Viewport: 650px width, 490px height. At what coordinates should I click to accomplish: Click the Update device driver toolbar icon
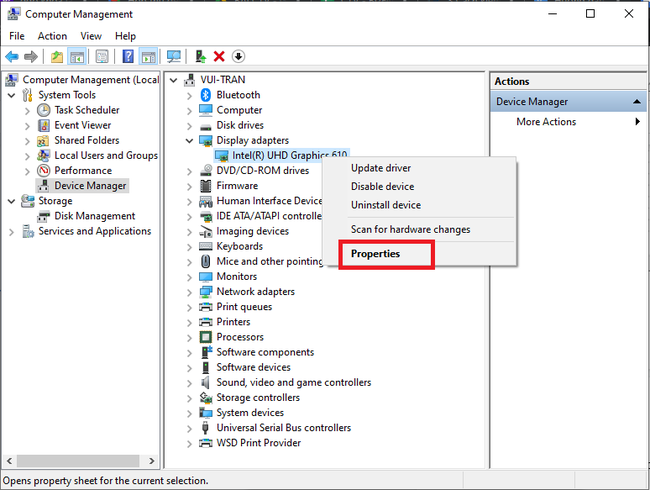point(201,56)
